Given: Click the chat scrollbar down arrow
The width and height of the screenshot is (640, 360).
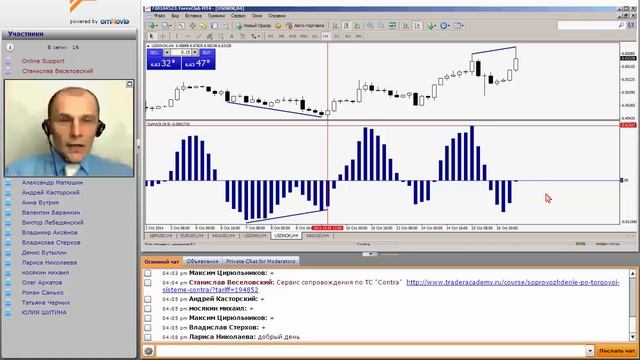Looking at the screenshot, I should point(633,337).
